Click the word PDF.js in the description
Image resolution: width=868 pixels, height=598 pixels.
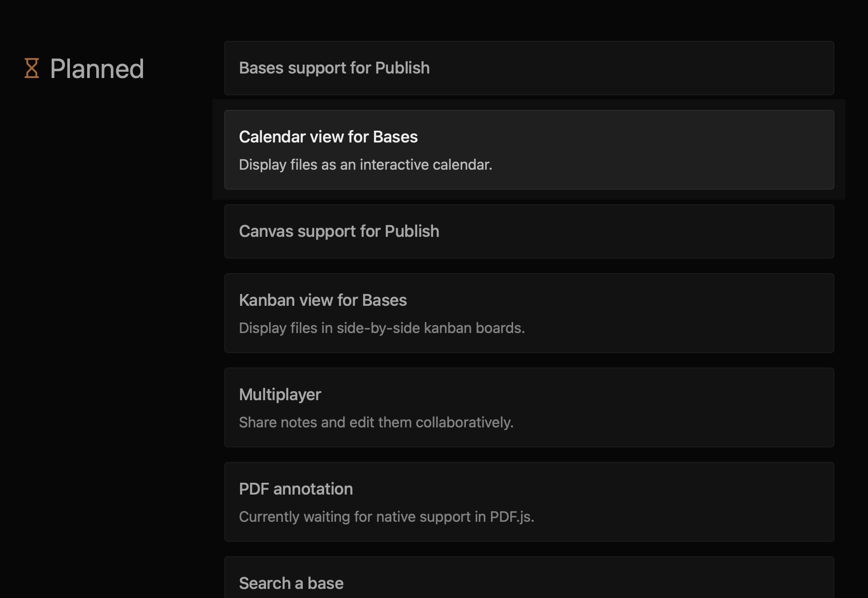[511, 517]
